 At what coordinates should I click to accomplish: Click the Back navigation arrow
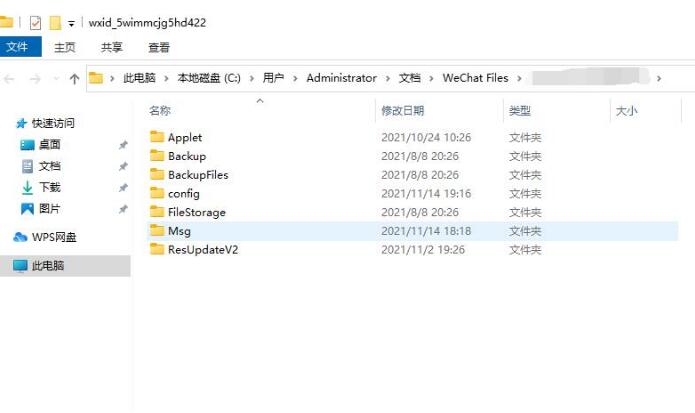9,79
